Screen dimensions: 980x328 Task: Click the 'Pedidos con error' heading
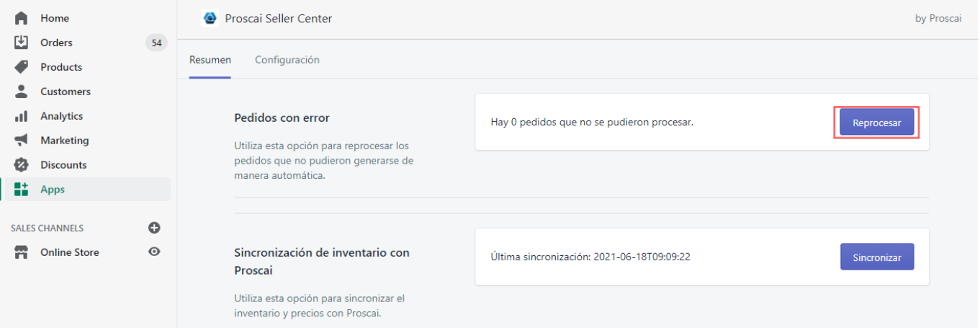click(282, 118)
